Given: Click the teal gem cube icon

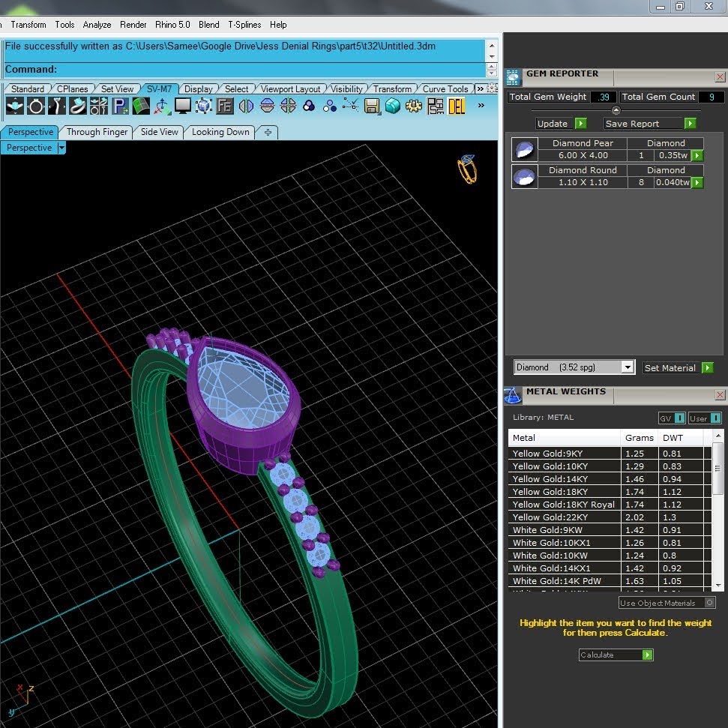Looking at the screenshot, I should coord(393,106).
